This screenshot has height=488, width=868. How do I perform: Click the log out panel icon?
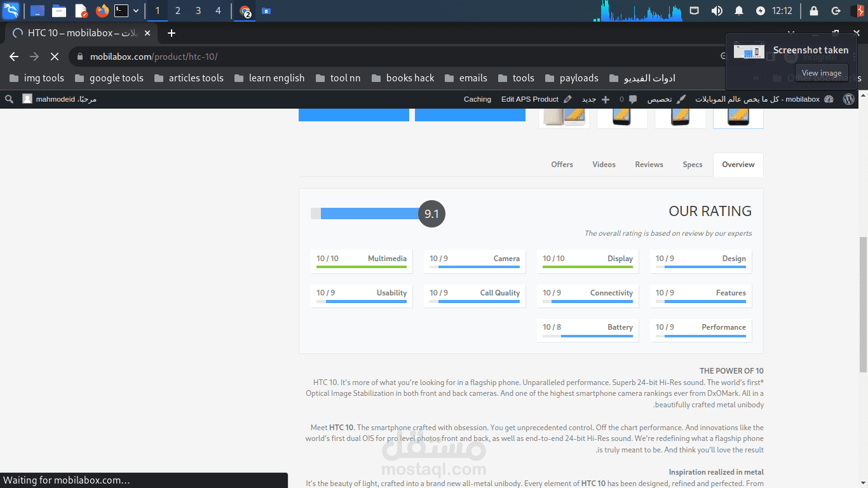[836, 11]
